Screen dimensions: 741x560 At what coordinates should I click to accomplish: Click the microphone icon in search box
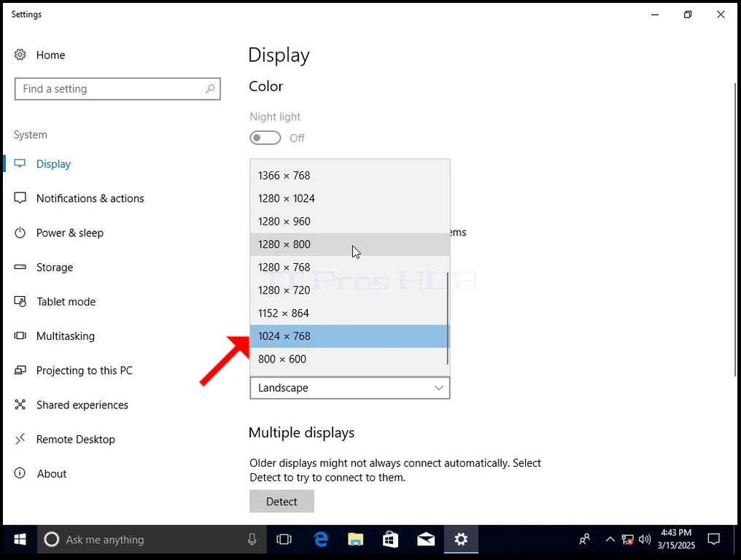(x=252, y=539)
